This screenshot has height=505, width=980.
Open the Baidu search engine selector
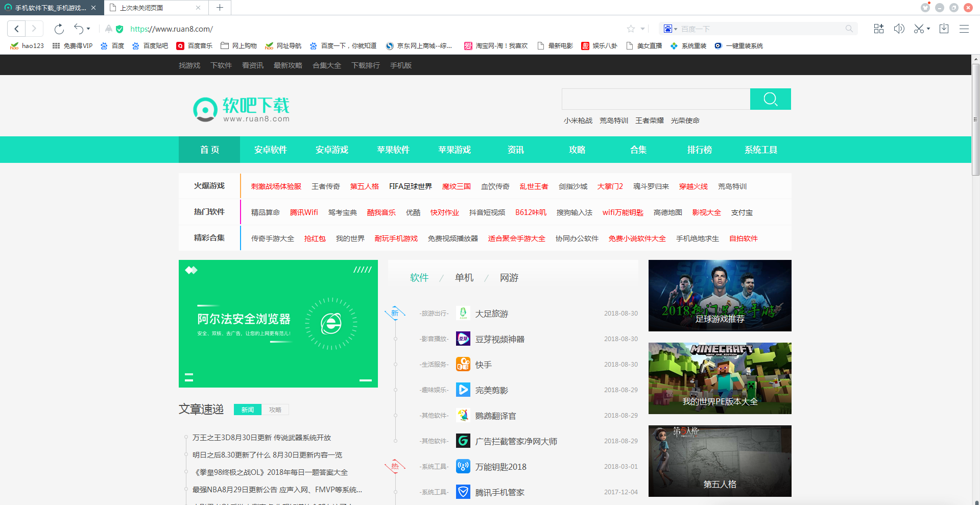[x=670, y=29]
